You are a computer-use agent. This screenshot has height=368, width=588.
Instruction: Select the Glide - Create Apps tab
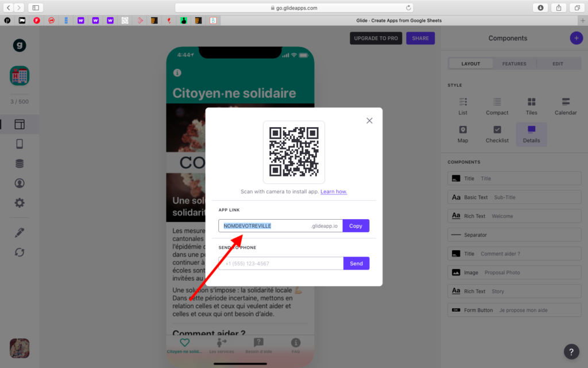coord(399,21)
